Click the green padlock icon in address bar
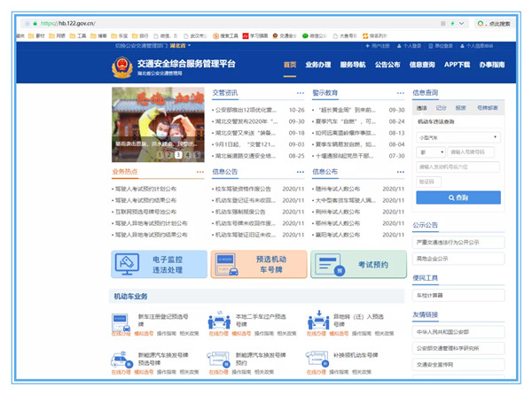This screenshot has height=395, width=532. [x=35, y=23]
